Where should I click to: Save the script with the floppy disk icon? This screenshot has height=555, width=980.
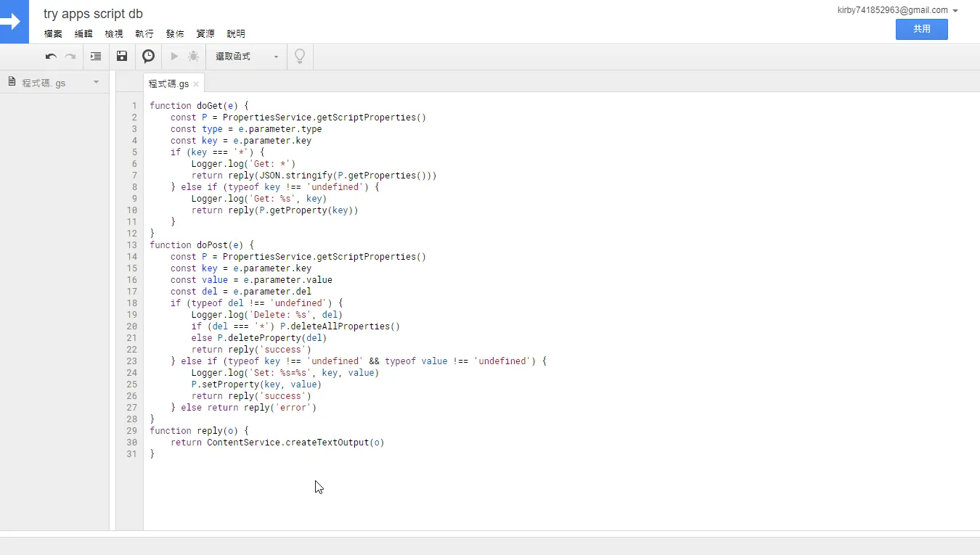pos(122,57)
